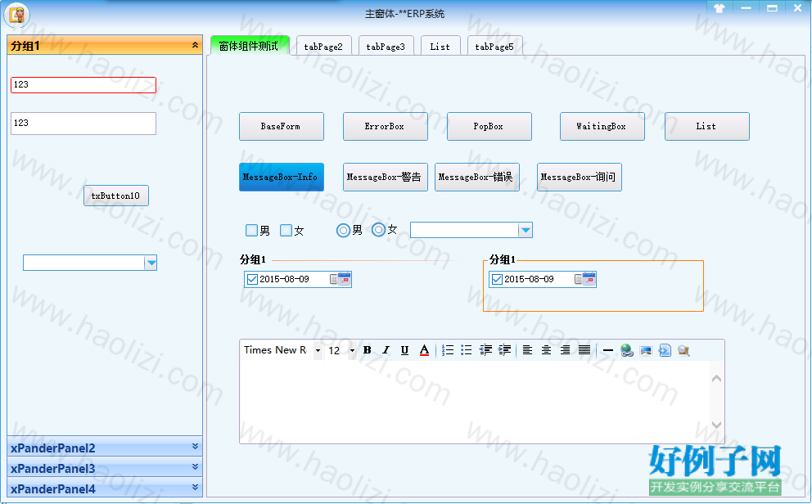Click the MessageBox-Info button
This screenshot has width=812, height=504.
coord(282,177)
